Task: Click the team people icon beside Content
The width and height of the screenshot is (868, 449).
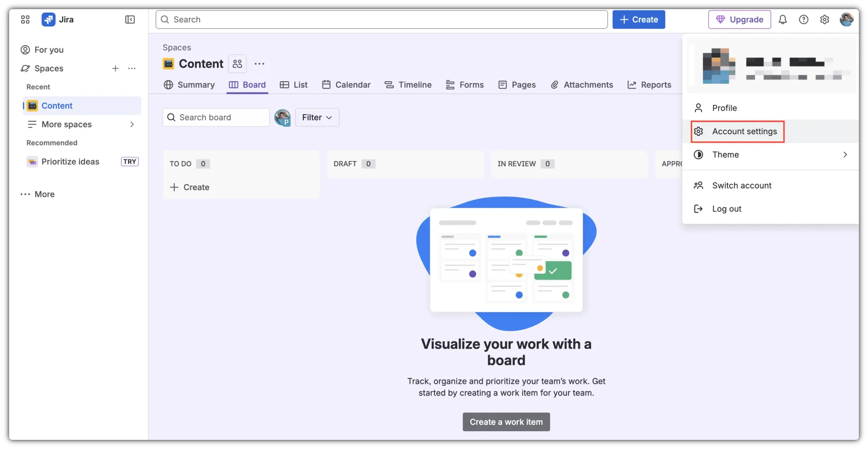Action: [x=237, y=64]
